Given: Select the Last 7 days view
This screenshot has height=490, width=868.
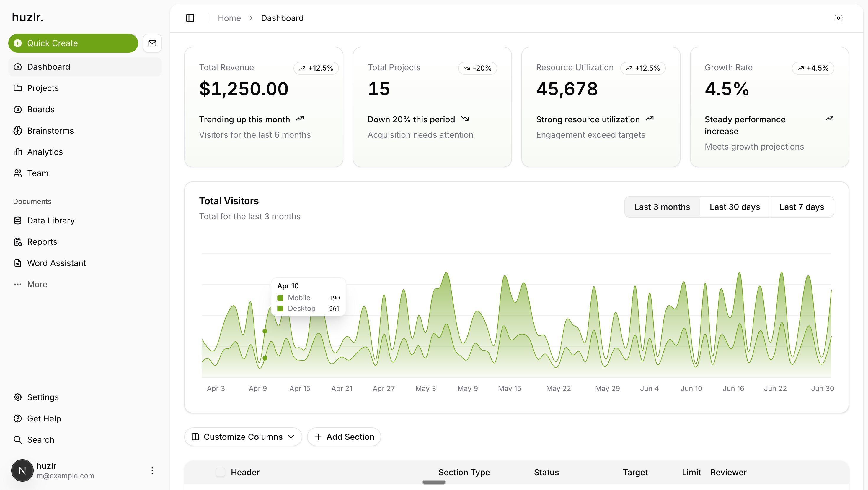Looking at the screenshot, I should click(802, 207).
